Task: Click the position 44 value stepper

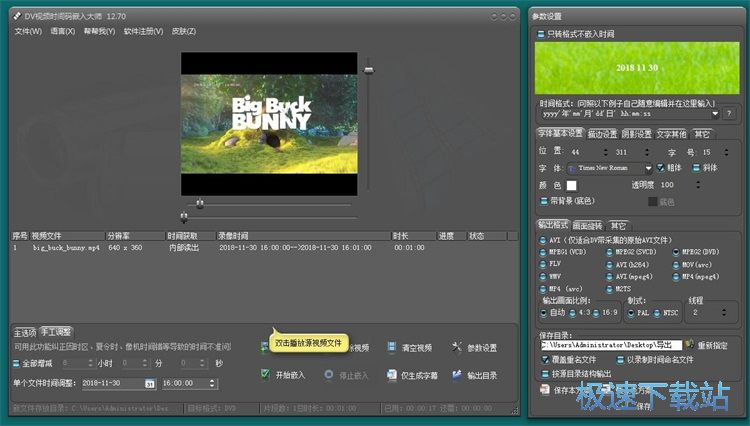Action: coord(606,152)
